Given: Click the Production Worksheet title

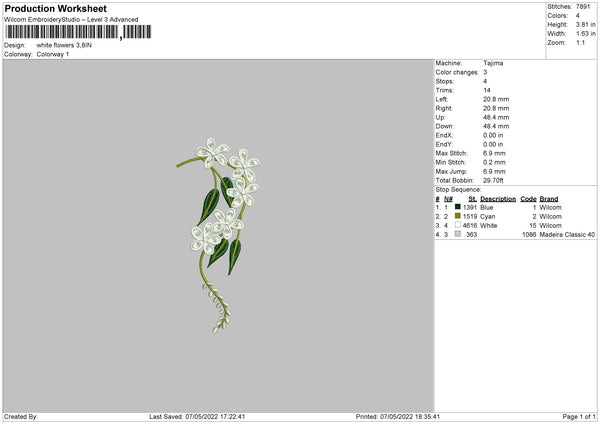Looking at the screenshot, I should pos(55,8).
